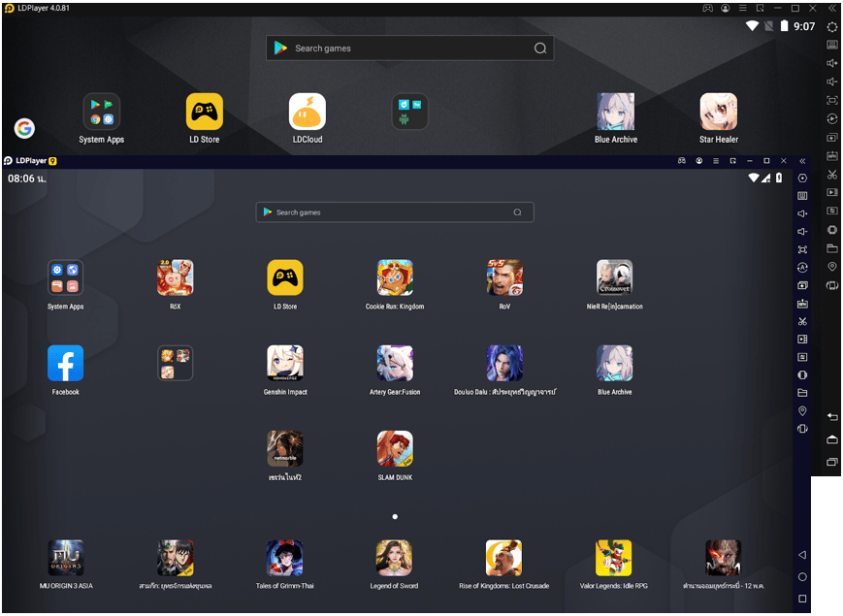This screenshot has height=616, width=843.
Task: Click search magnifier in LDPlayer 4 search bar
Action: click(x=540, y=49)
